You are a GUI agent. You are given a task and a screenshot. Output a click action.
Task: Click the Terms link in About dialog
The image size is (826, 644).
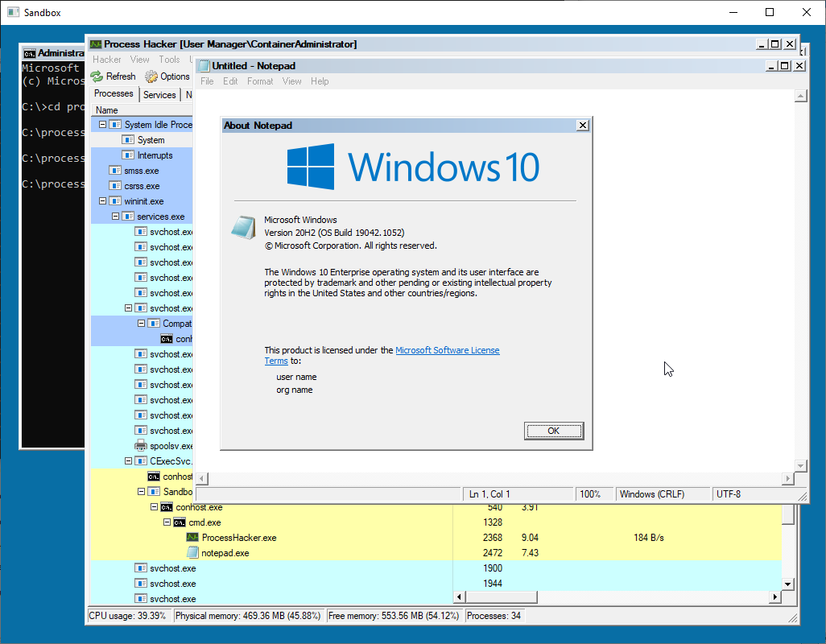[276, 361]
